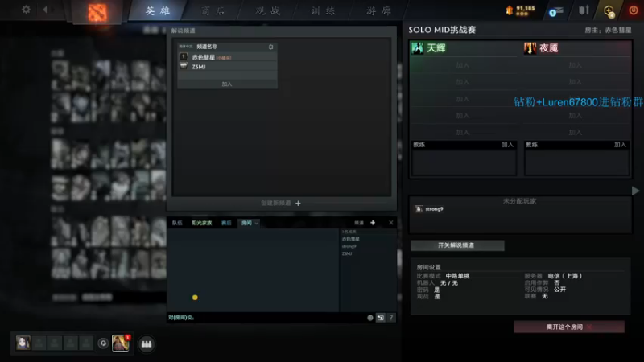Open the 训练 (Learn) tab
Screen dimensions: 644x362
pyautogui.click(x=323, y=10)
